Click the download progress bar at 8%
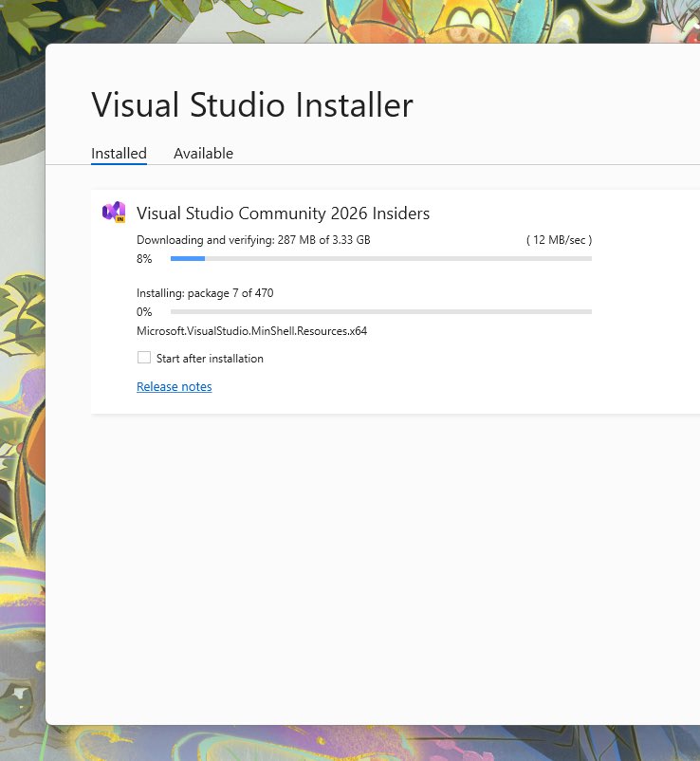700x761 pixels. (x=380, y=259)
